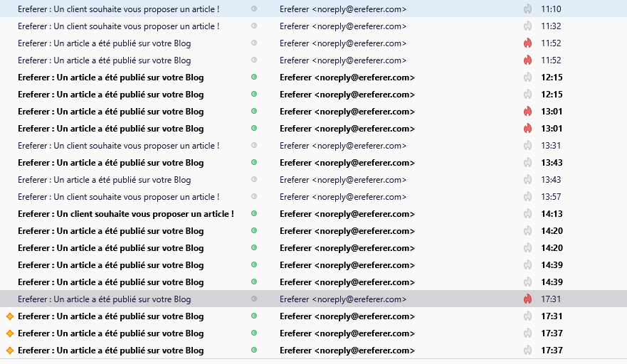The width and height of the screenshot is (627, 364).
Task: Open the bold 17:31 'Un article a été publié' subject
Action: click(111, 316)
